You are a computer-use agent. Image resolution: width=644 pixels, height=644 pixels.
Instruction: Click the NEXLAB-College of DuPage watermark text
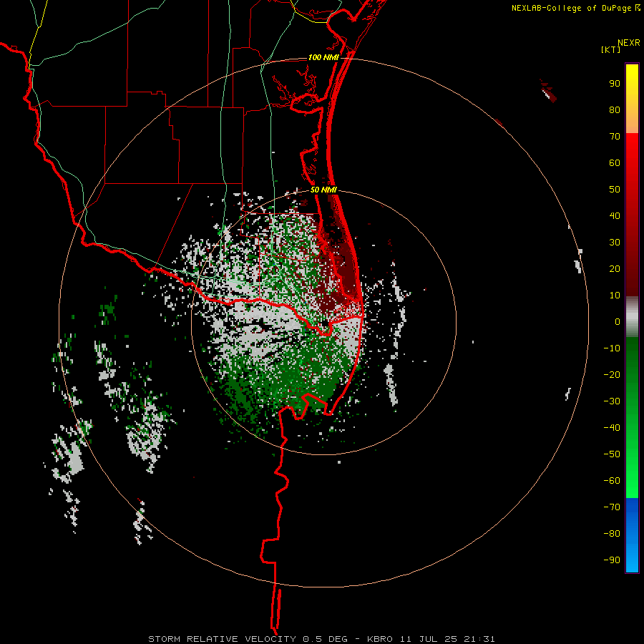pyautogui.click(x=575, y=8)
